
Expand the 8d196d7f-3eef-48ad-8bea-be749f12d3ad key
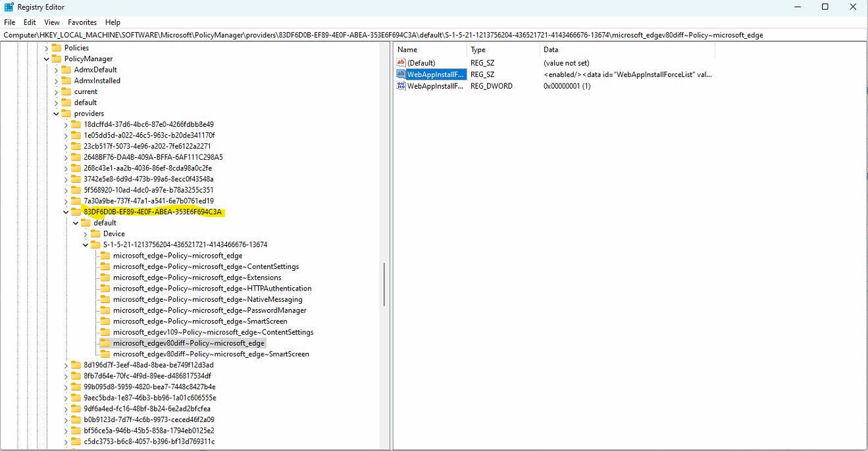pyautogui.click(x=66, y=365)
